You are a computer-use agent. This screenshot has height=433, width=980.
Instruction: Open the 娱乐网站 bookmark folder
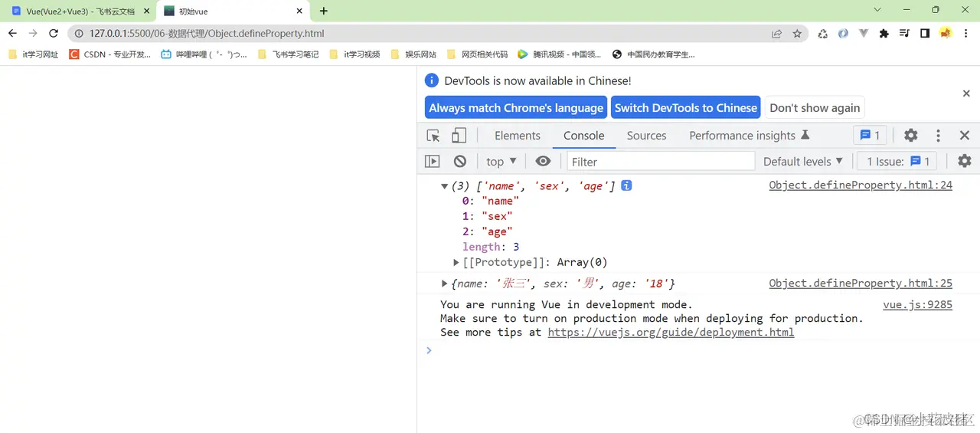pyautogui.click(x=413, y=54)
